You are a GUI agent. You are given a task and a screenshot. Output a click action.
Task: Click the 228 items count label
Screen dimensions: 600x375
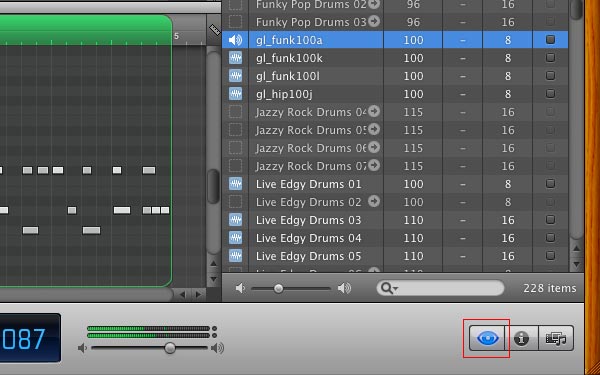click(x=550, y=288)
